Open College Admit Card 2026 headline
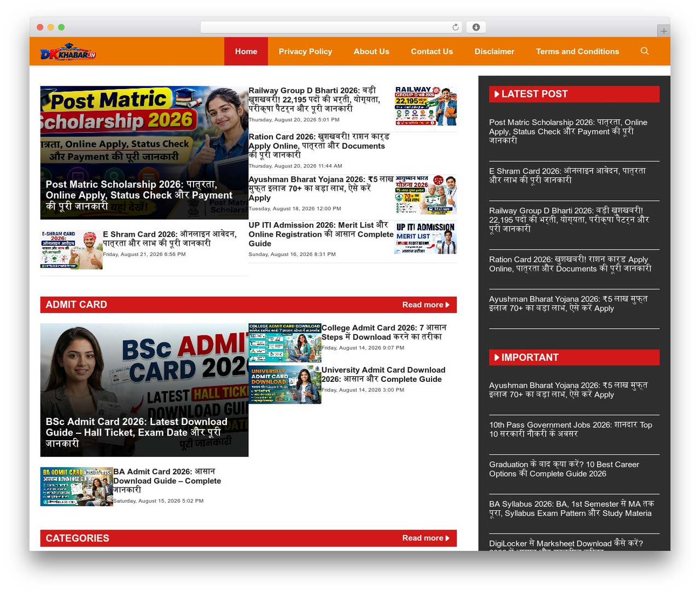 click(384, 332)
